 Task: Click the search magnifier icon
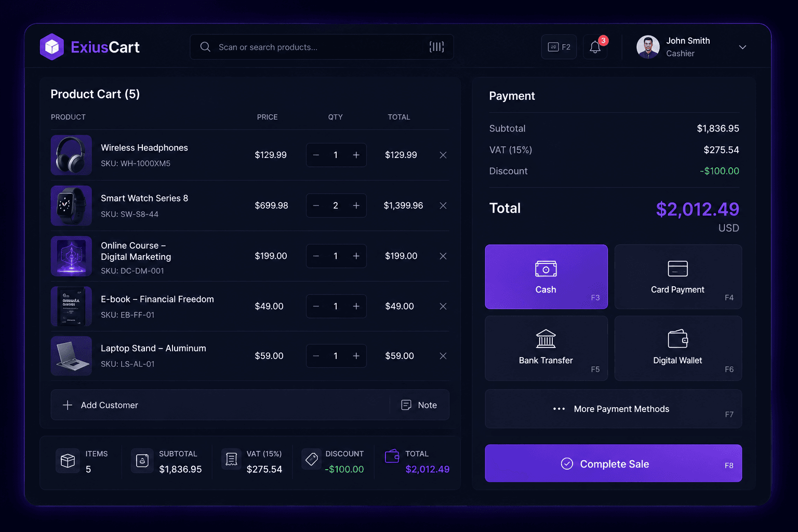coord(205,47)
